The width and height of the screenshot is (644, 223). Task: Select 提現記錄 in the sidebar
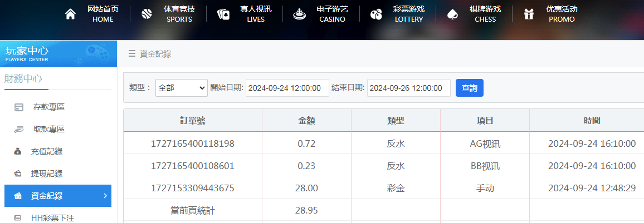point(47,174)
